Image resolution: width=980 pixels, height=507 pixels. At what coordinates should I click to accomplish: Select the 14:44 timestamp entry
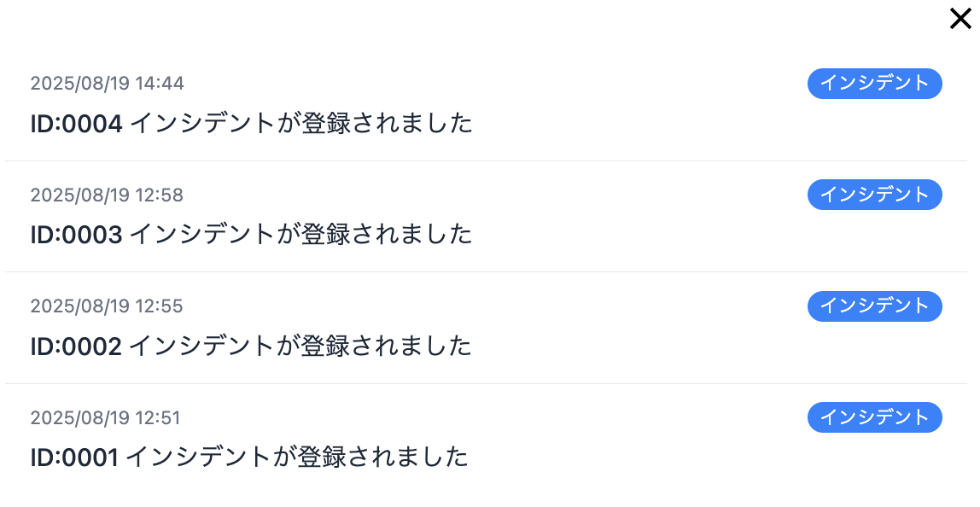(x=105, y=84)
